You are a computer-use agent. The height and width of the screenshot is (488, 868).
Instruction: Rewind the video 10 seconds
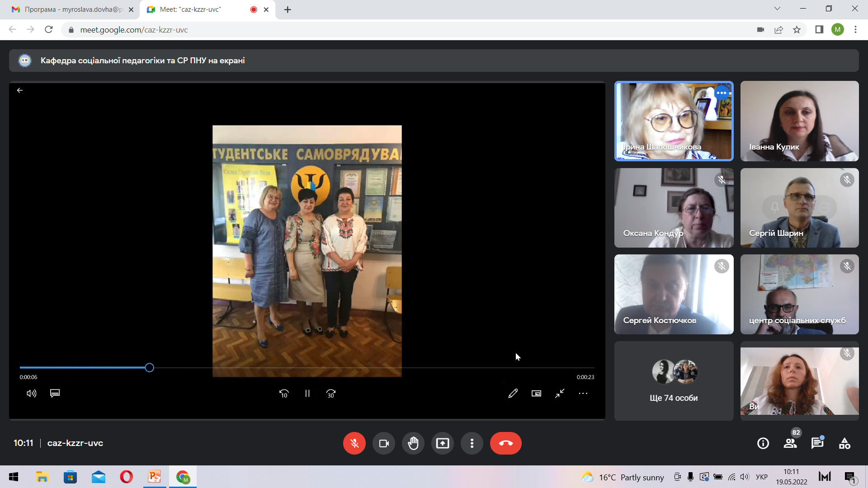click(284, 394)
